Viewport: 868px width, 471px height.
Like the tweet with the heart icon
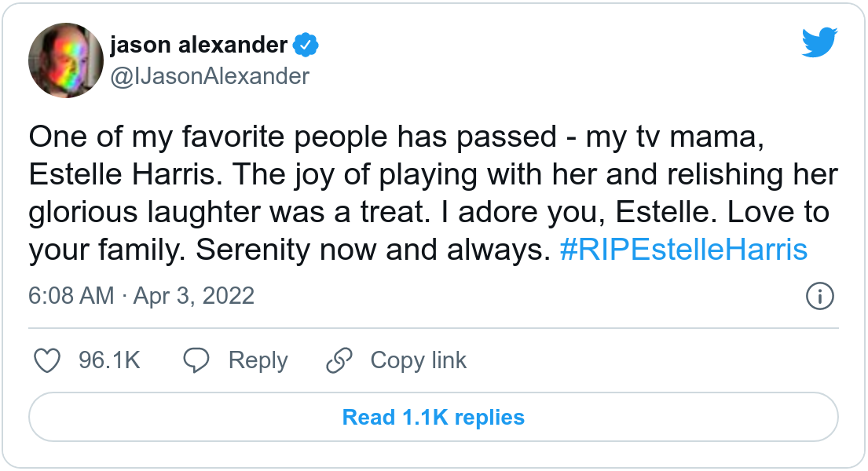49,360
